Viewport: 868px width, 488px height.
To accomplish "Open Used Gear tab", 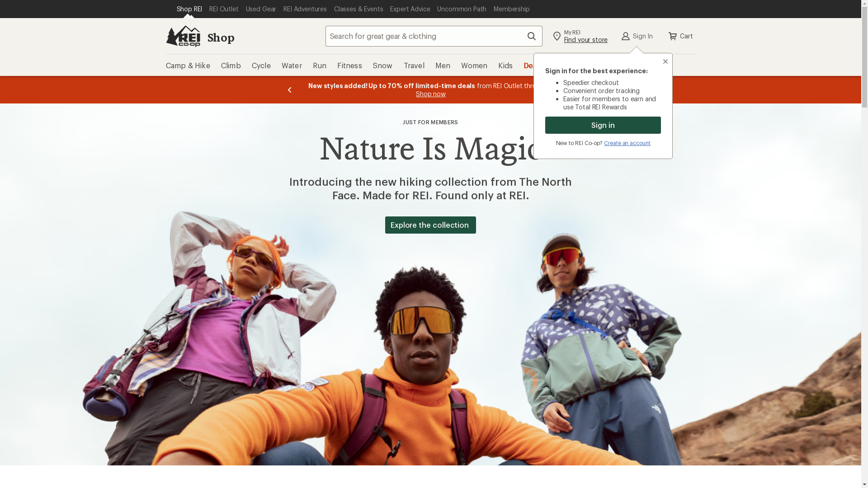I will tap(261, 9).
